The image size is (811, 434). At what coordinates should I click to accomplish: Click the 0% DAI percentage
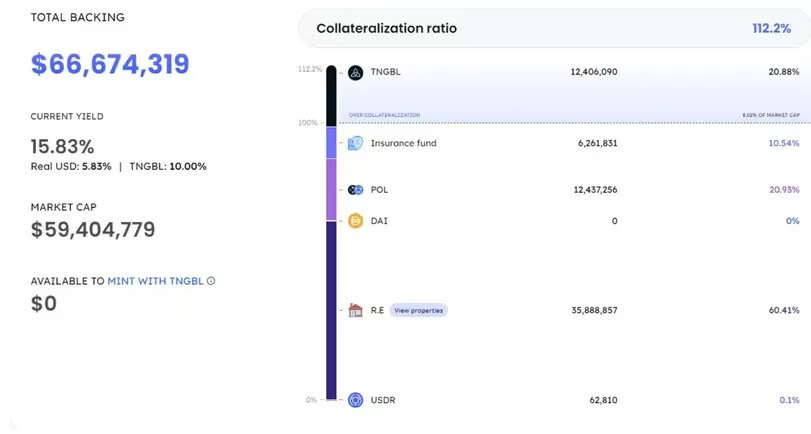pos(792,221)
